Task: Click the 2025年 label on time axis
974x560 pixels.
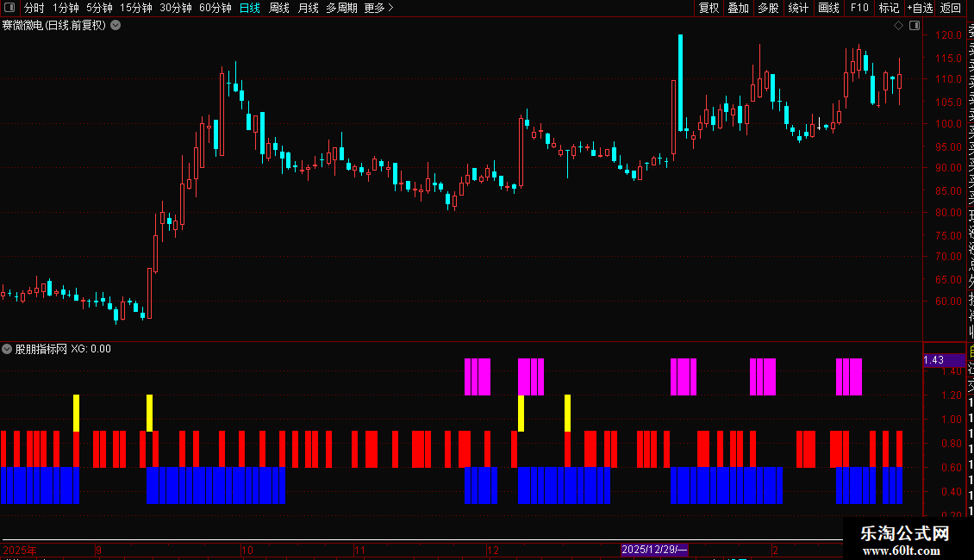Action: click(x=20, y=550)
